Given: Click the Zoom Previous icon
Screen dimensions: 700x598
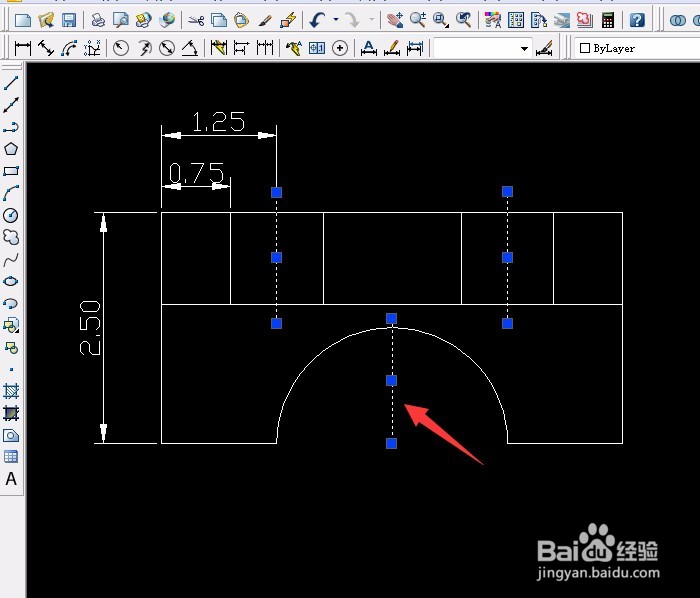Looking at the screenshot, I should pyautogui.click(x=464, y=20).
